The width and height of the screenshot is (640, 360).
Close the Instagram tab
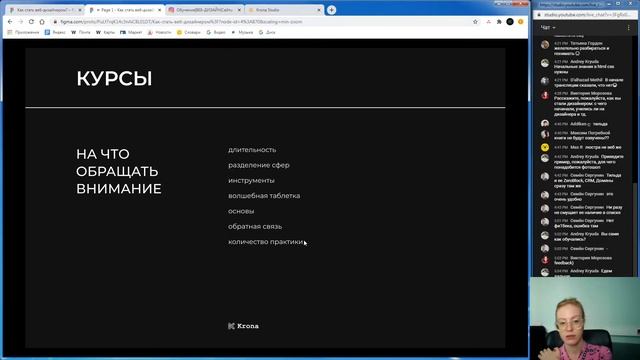[x=239, y=10]
